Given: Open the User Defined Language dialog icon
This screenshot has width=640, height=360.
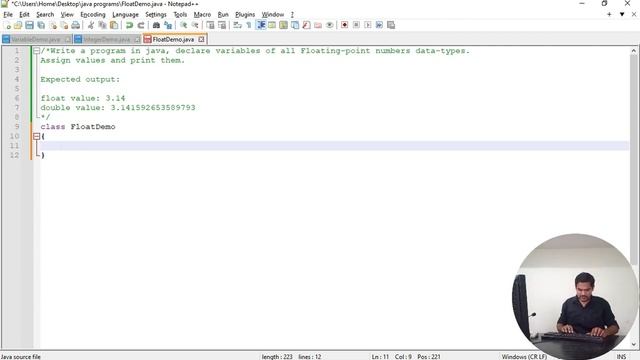Looking at the screenshot, I should [272, 25].
